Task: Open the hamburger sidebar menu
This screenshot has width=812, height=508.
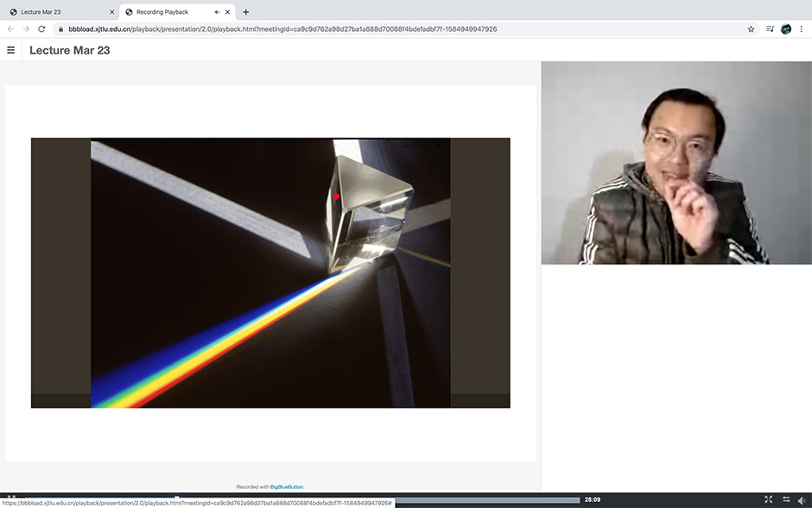Action: tap(11, 50)
